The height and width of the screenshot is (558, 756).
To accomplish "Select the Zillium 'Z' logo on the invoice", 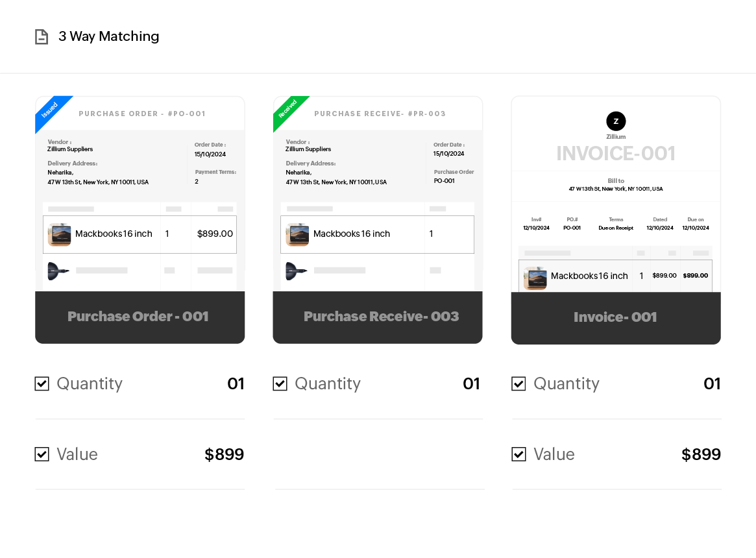I will pyautogui.click(x=615, y=121).
